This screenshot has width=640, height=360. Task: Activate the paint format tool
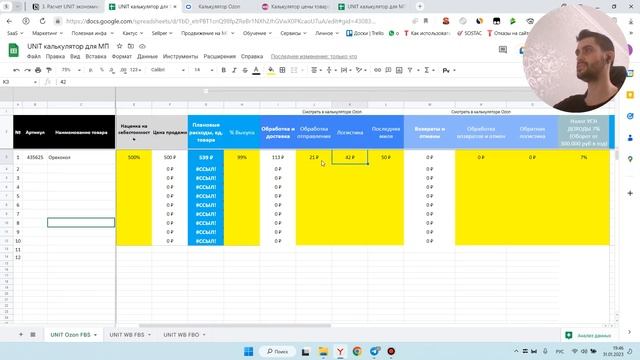point(49,70)
